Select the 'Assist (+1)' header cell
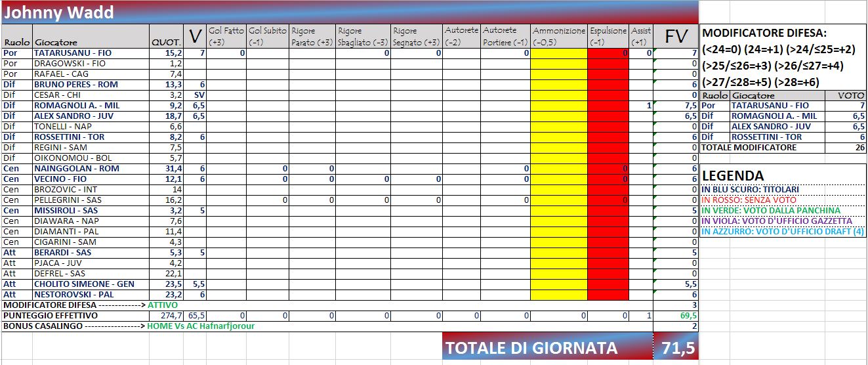Viewport: 868px width, 365px height. [x=641, y=36]
